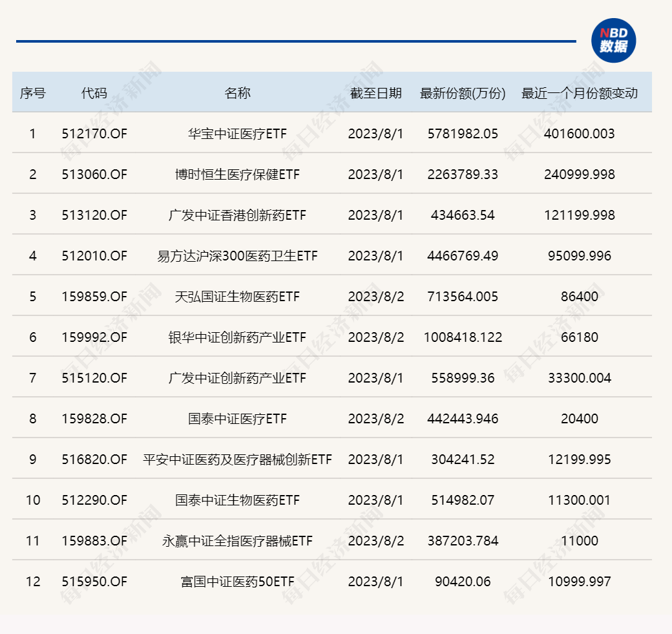Click code 159859.OF
The image size is (672, 634).
[x=94, y=297]
